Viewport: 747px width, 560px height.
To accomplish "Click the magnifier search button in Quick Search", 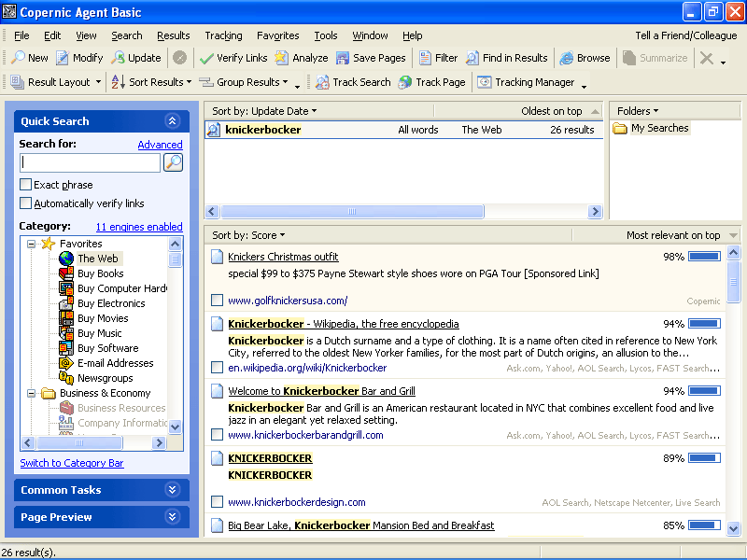I will tap(173, 162).
